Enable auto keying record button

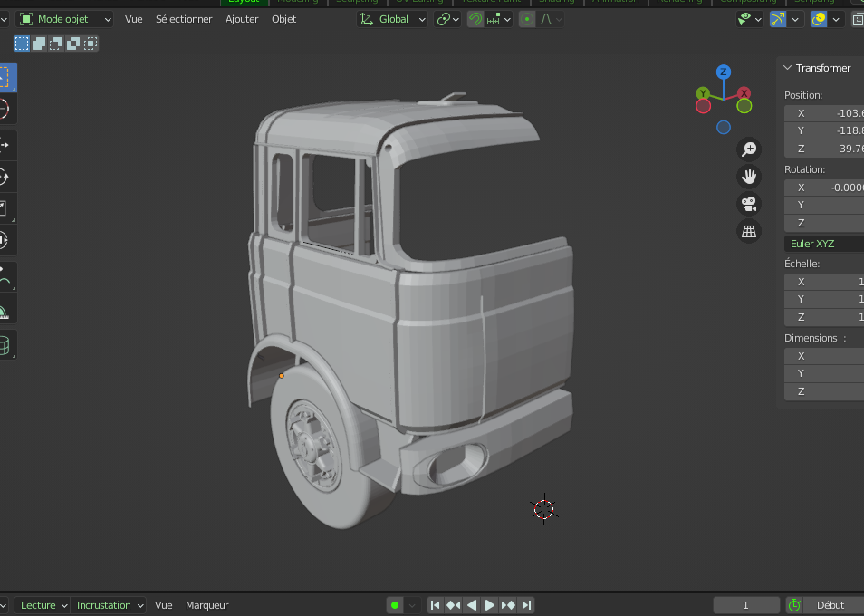[x=395, y=605]
